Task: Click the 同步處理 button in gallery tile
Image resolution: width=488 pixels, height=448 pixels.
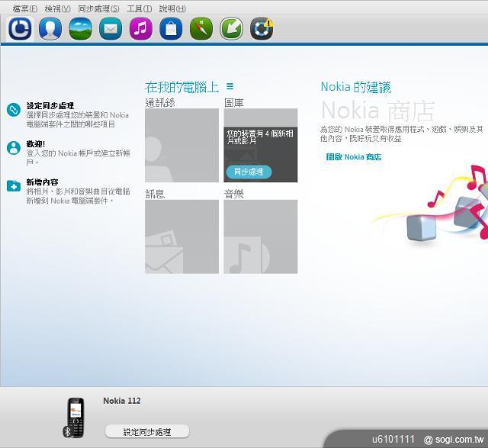Action: [248, 172]
